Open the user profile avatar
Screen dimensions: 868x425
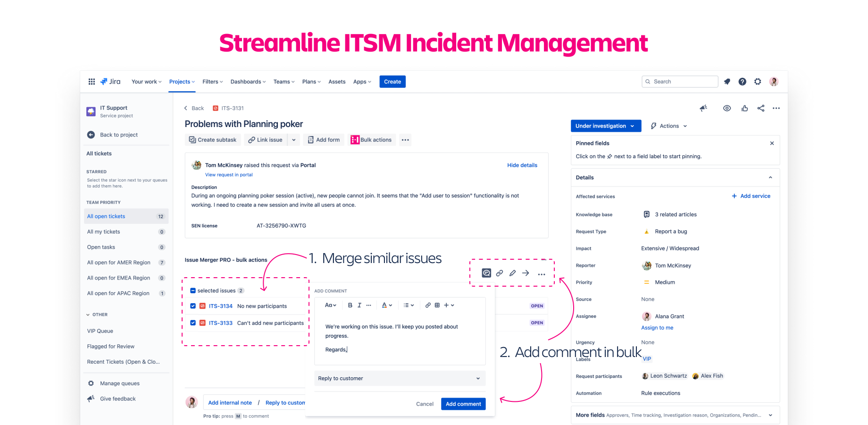(774, 82)
